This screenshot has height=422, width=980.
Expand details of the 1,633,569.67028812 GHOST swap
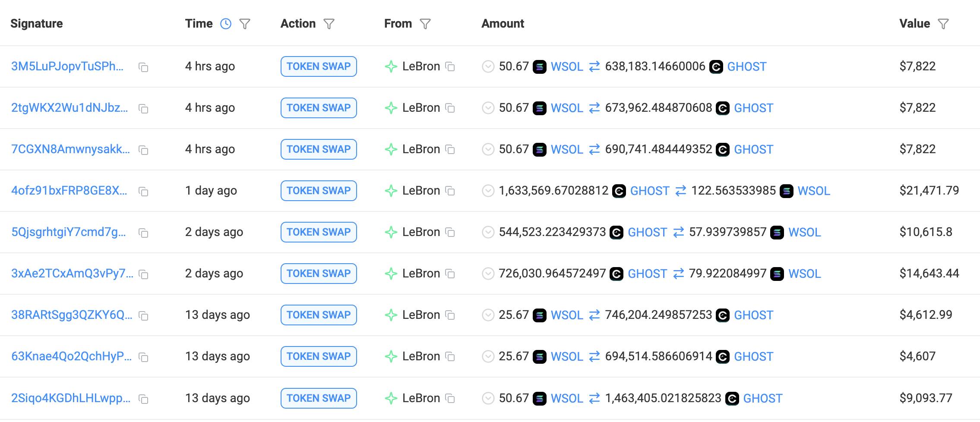point(488,191)
